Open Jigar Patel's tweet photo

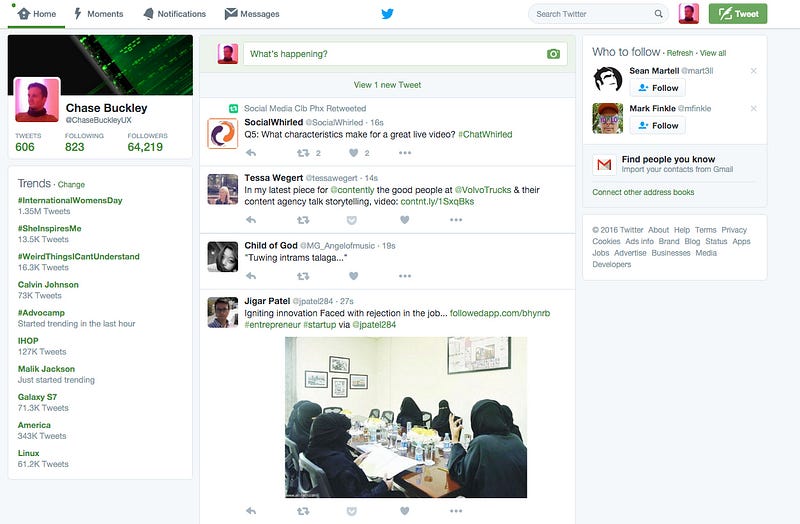click(x=406, y=417)
